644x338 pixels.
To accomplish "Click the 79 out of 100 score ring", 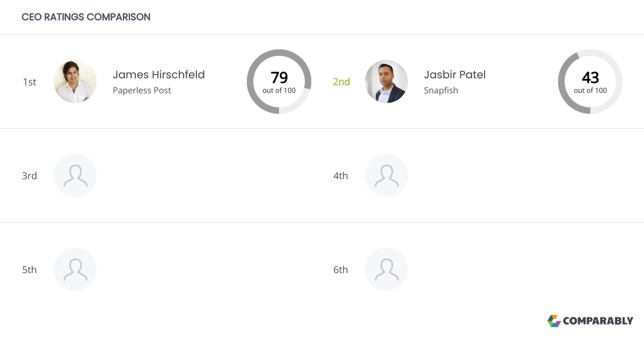I will (x=279, y=82).
